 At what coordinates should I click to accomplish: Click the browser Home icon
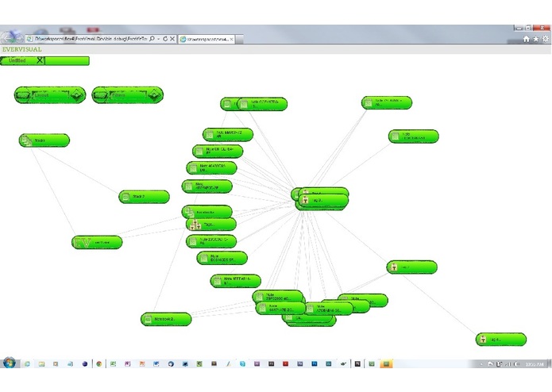point(527,39)
